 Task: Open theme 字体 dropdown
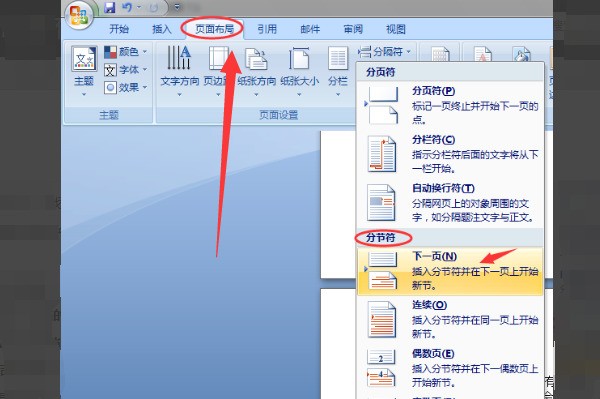click(126, 70)
